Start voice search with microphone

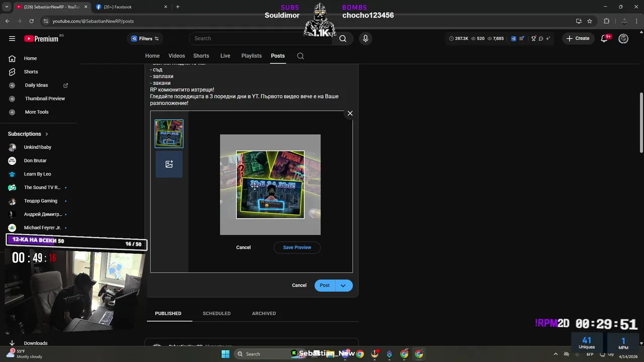365,39
